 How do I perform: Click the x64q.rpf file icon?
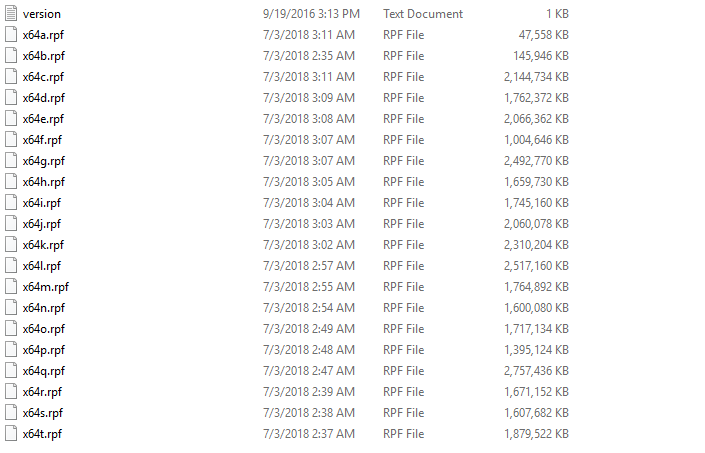11,371
